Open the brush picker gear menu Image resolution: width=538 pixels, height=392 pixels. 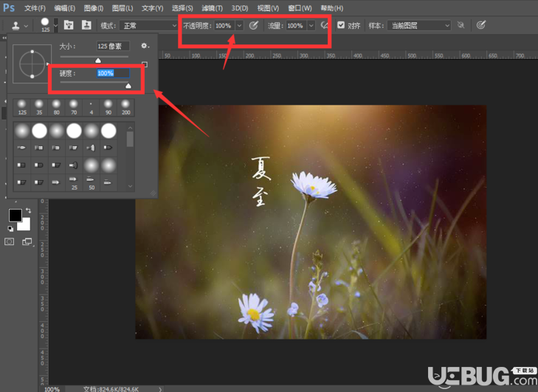point(145,46)
